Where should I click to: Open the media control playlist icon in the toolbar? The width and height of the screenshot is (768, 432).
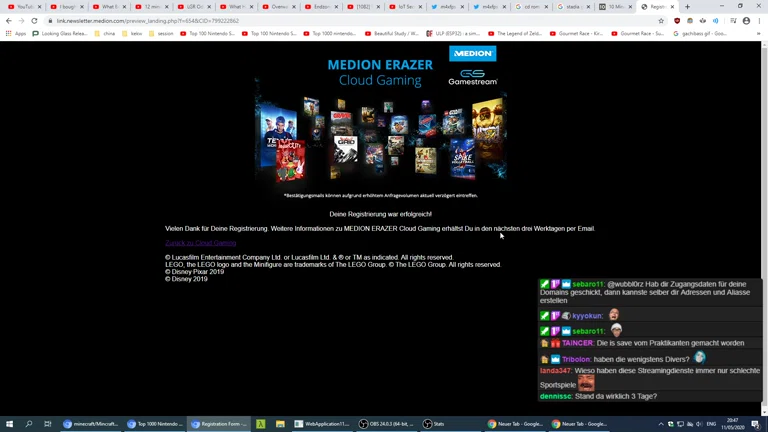pos(733,21)
